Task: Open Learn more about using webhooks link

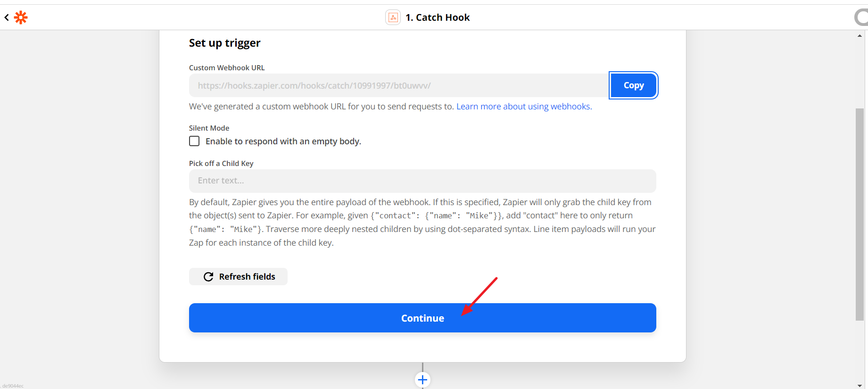Action: point(524,107)
